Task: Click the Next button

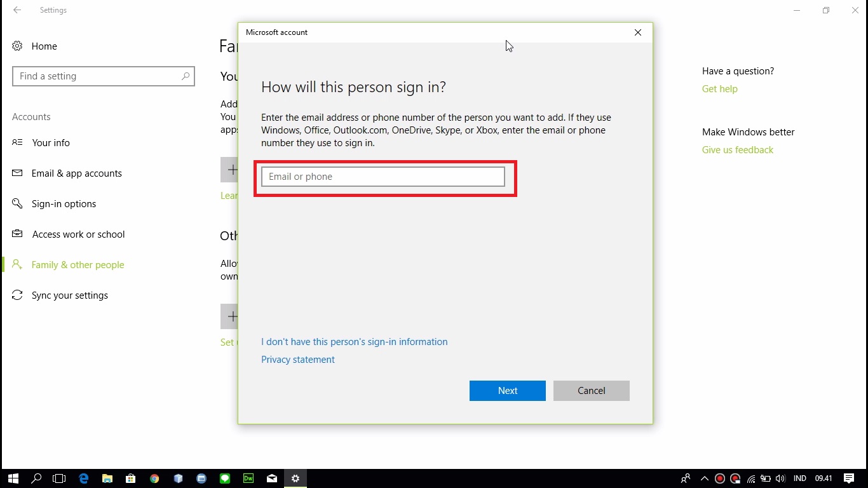Action: pos(508,391)
